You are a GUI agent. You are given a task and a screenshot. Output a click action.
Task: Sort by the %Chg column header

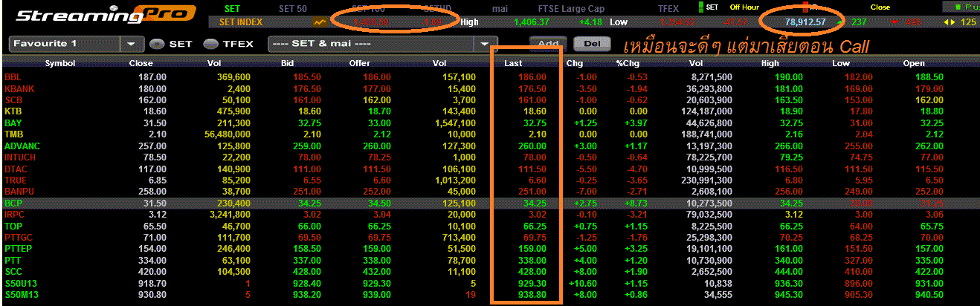(628, 63)
